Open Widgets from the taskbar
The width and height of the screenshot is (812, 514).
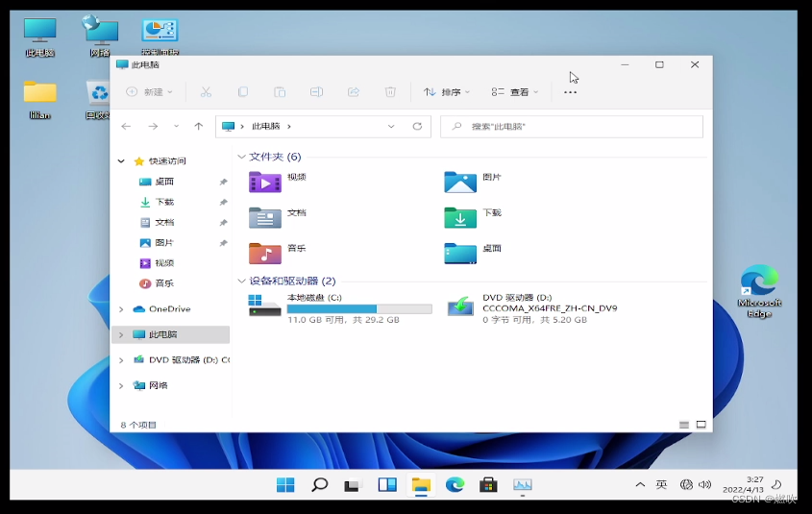tap(387, 485)
